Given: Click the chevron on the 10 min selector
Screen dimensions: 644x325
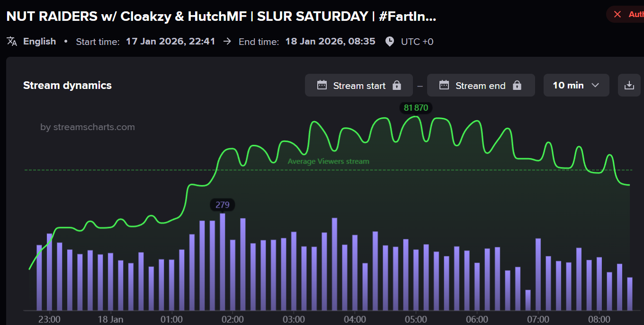Looking at the screenshot, I should pyautogui.click(x=596, y=86).
